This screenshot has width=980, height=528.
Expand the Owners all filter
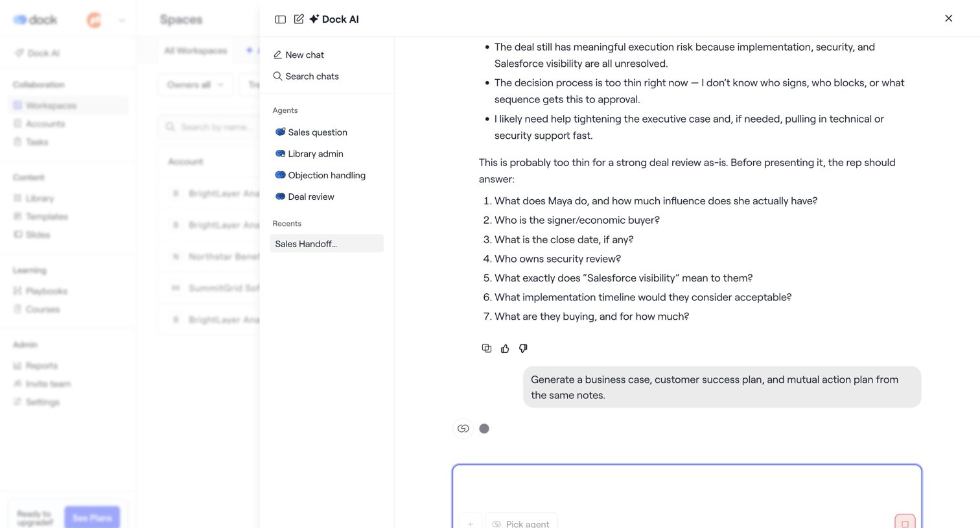[x=195, y=85]
